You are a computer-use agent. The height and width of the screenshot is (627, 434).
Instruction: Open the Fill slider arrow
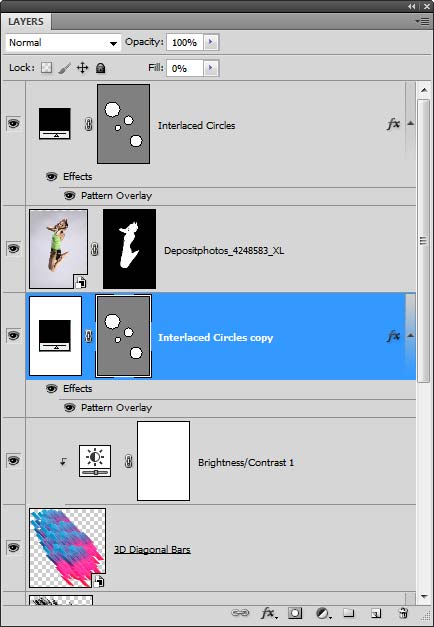coord(211,68)
